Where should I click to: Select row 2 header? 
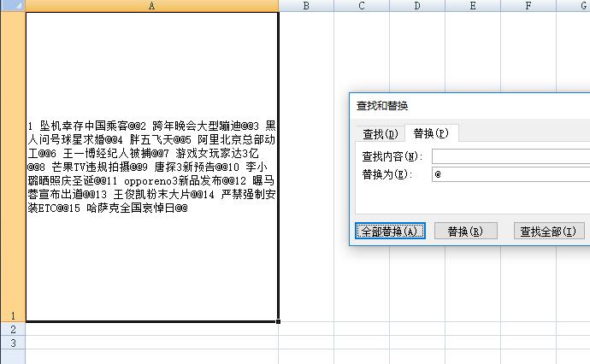point(13,329)
